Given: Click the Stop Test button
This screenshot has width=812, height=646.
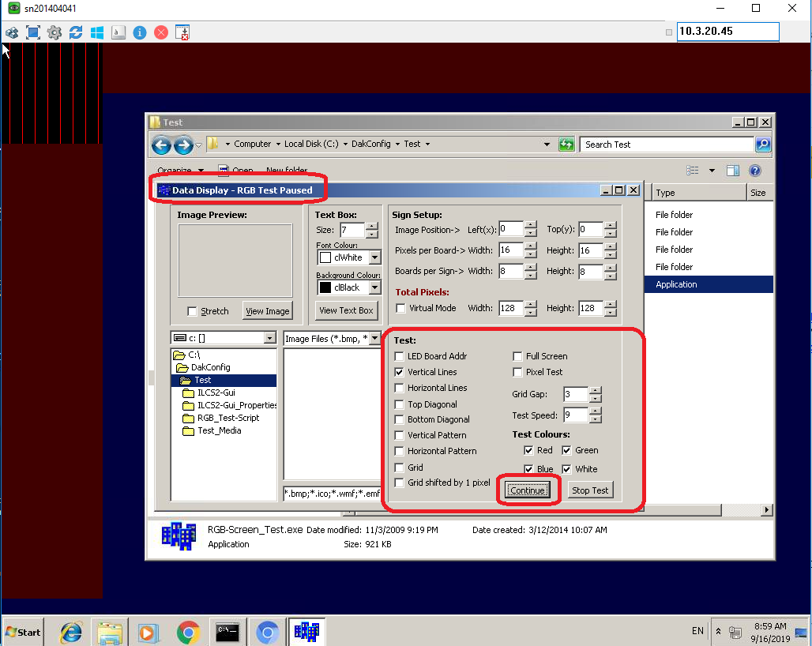Looking at the screenshot, I should [590, 490].
